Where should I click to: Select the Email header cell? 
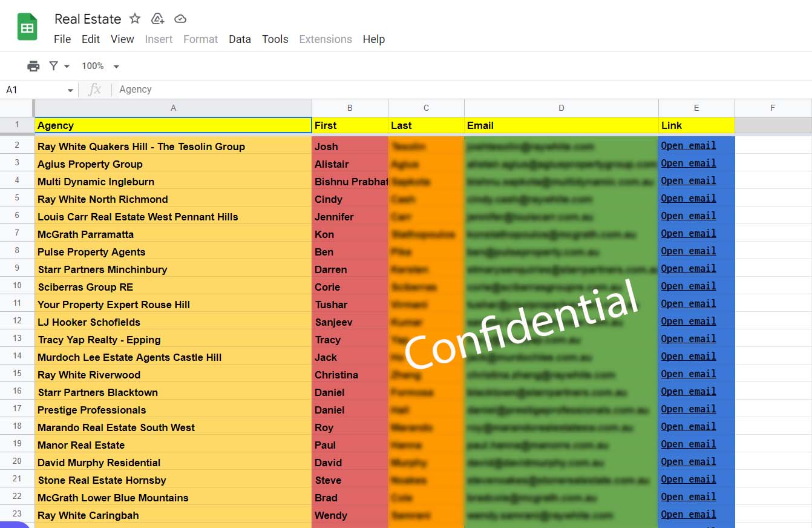562,125
